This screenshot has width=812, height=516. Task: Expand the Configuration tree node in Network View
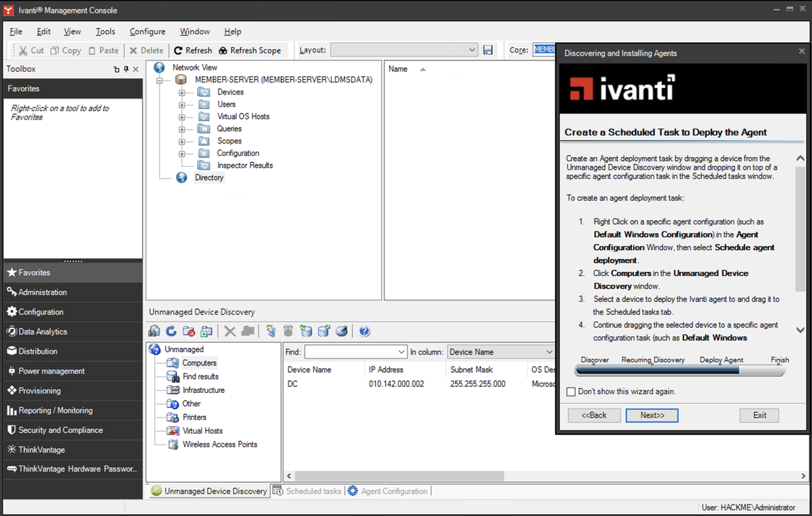point(182,154)
